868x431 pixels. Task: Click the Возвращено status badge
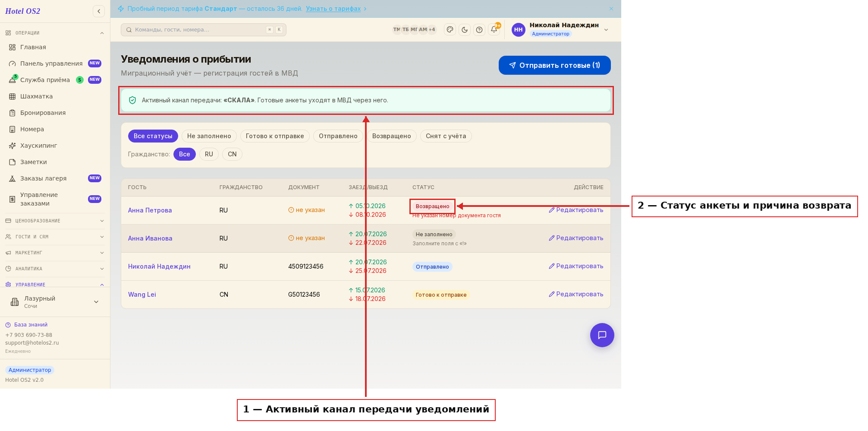click(432, 206)
